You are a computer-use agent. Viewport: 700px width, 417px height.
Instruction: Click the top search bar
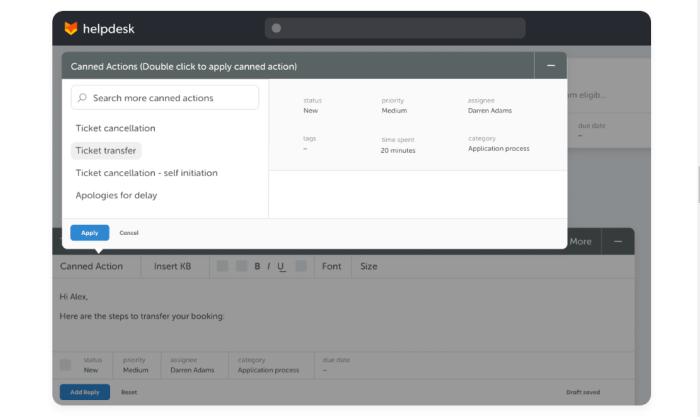point(395,28)
